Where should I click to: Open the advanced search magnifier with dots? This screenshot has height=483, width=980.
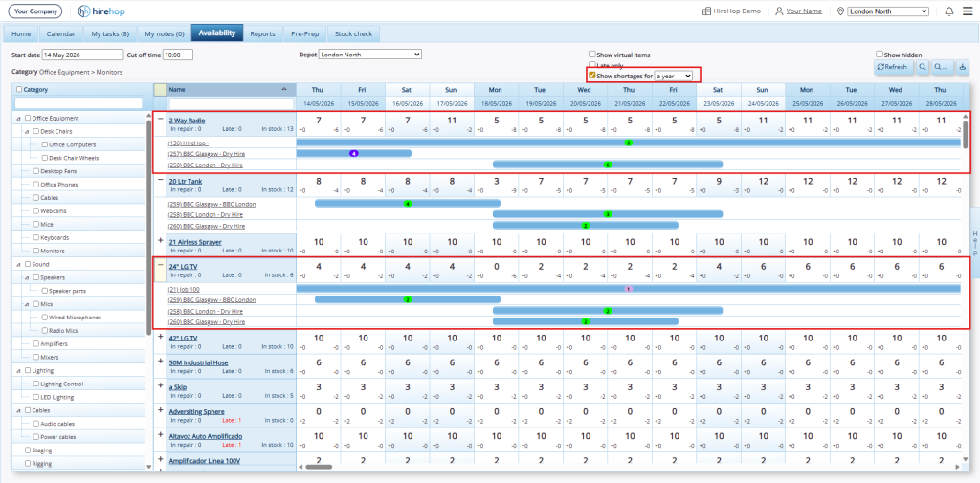[942, 66]
